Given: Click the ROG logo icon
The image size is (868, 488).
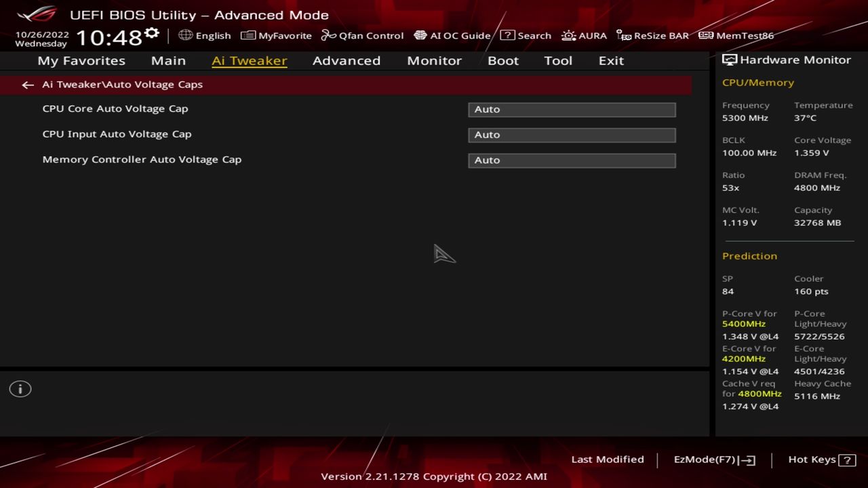Looking at the screenshot, I should point(37,14).
